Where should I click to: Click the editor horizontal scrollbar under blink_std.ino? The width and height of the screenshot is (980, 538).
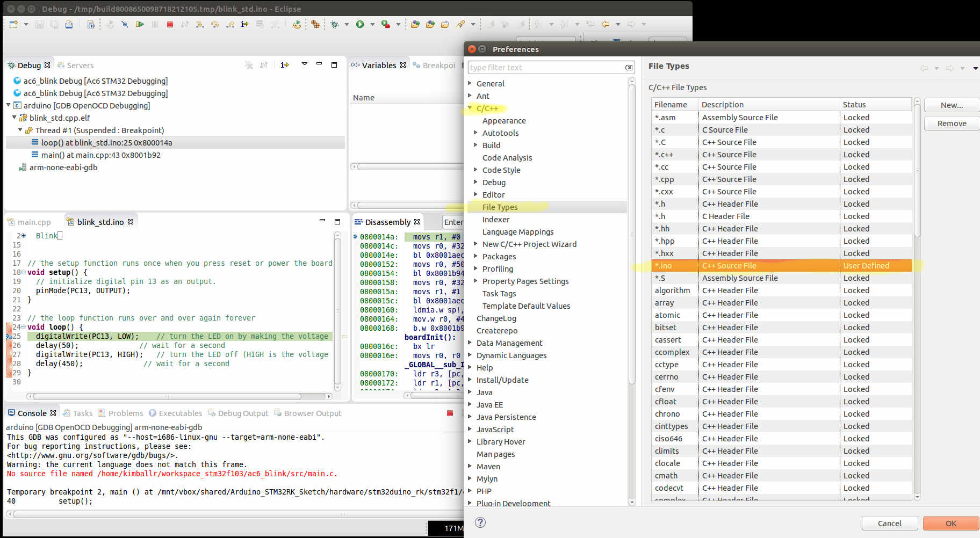tap(167, 396)
